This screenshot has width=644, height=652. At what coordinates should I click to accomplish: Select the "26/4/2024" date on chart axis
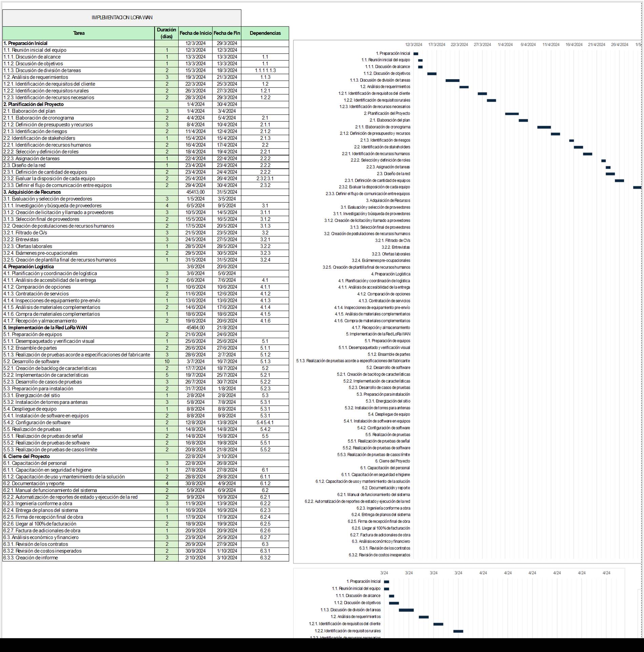(x=619, y=45)
